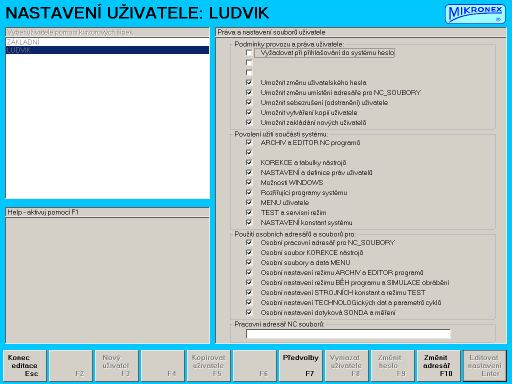Click the 'Práva a nastavení souborů uživatele' header
The image size is (512, 384).
(361, 32)
